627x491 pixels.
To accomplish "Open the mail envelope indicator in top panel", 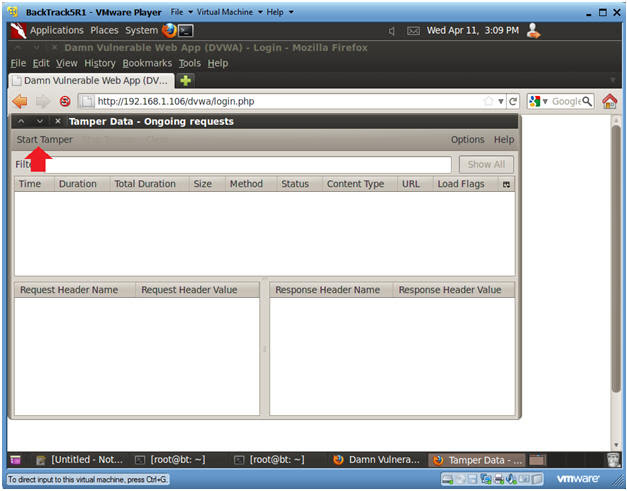I will pos(413,31).
